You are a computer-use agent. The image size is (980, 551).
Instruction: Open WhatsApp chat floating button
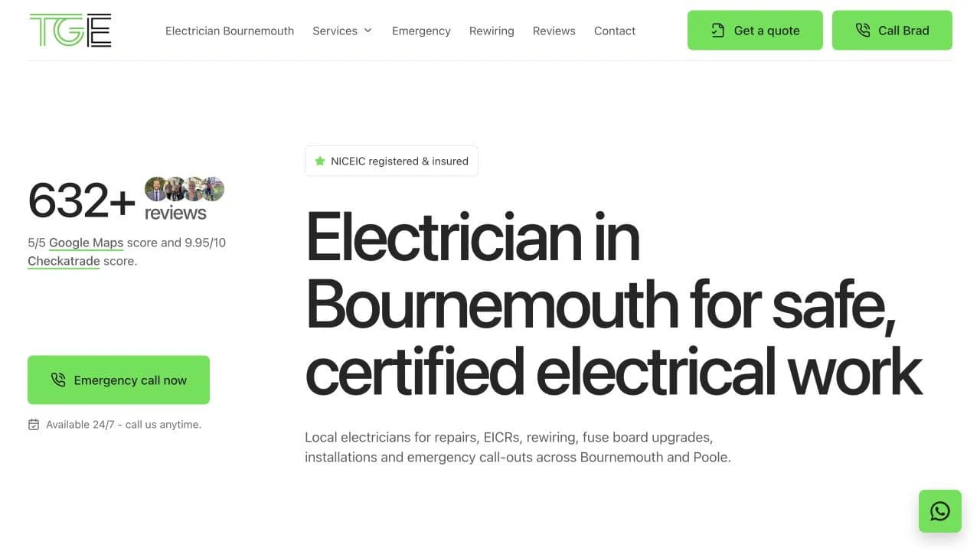(x=940, y=511)
